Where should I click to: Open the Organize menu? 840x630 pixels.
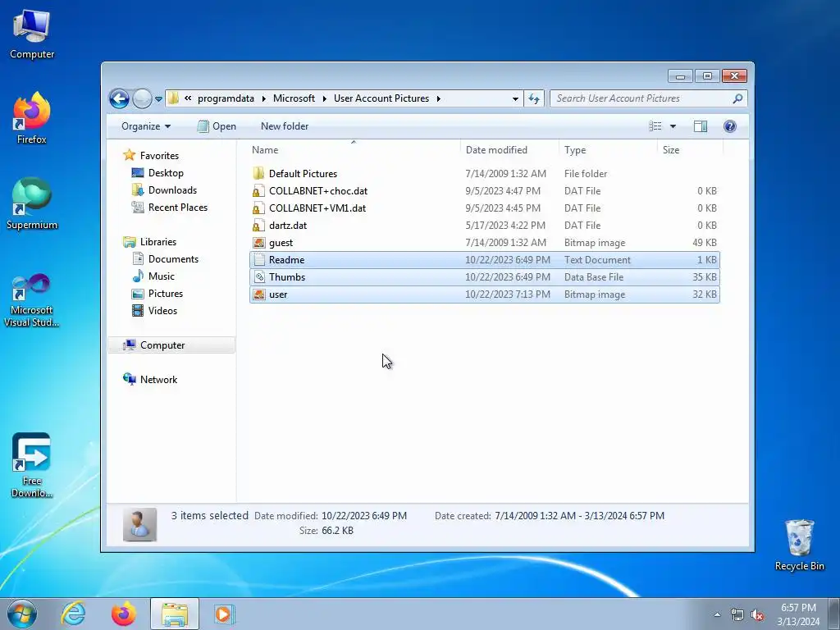click(x=146, y=126)
